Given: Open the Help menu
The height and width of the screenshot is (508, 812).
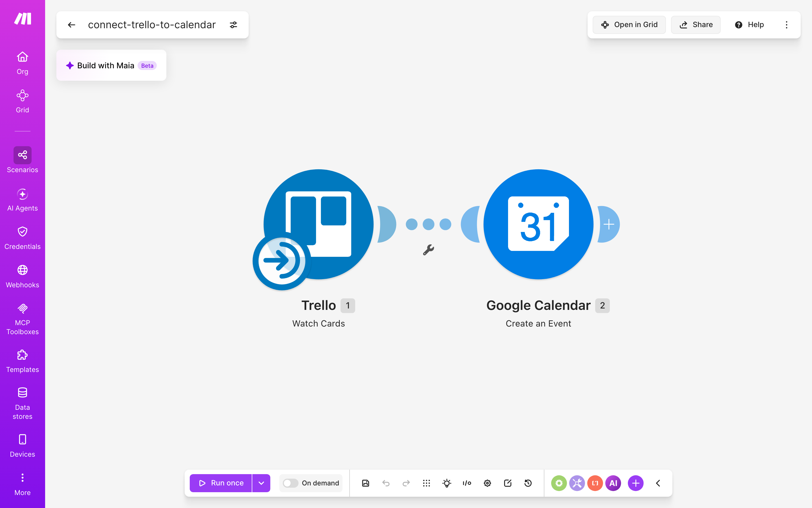Looking at the screenshot, I should pos(749,25).
